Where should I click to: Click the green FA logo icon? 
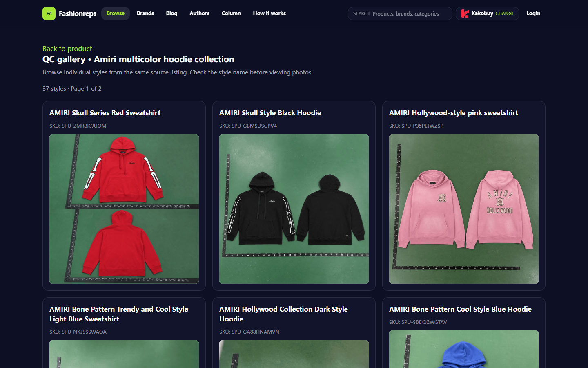pyautogui.click(x=49, y=13)
